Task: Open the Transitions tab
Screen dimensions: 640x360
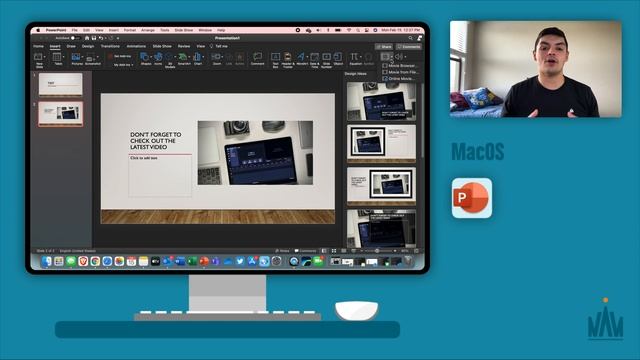Action: click(x=110, y=47)
